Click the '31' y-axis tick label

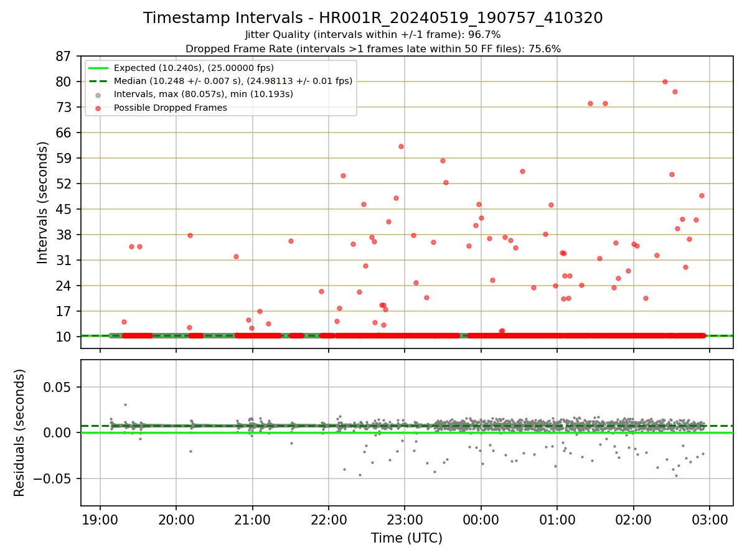point(64,260)
